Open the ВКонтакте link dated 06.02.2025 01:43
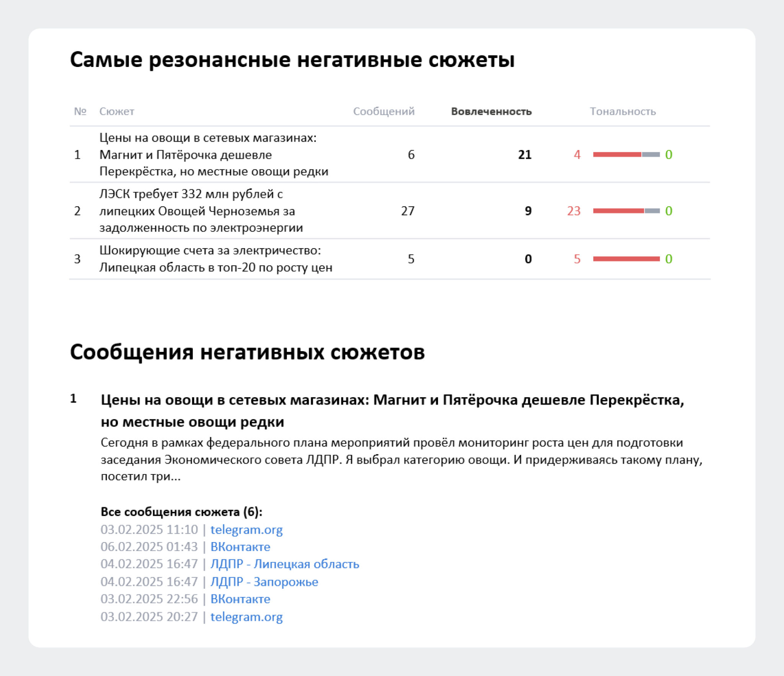Image resolution: width=784 pixels, height=676 pixels. click(240, 547)
